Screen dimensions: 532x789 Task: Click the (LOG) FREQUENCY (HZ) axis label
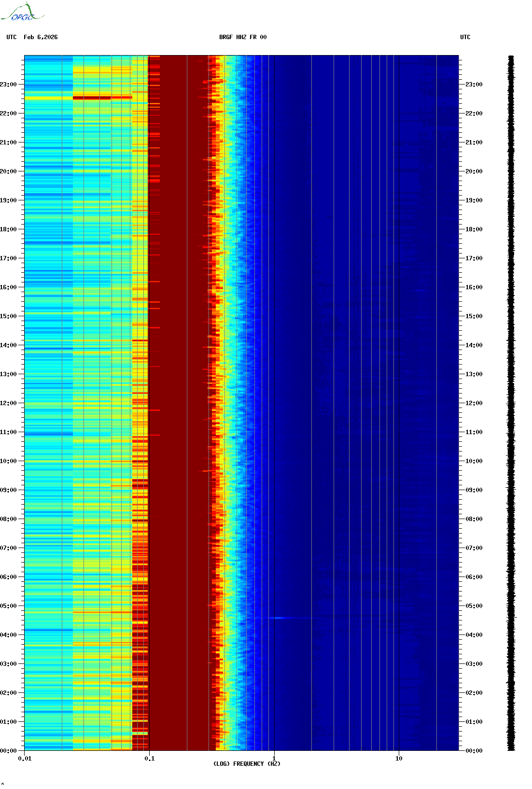pos(247,763)
